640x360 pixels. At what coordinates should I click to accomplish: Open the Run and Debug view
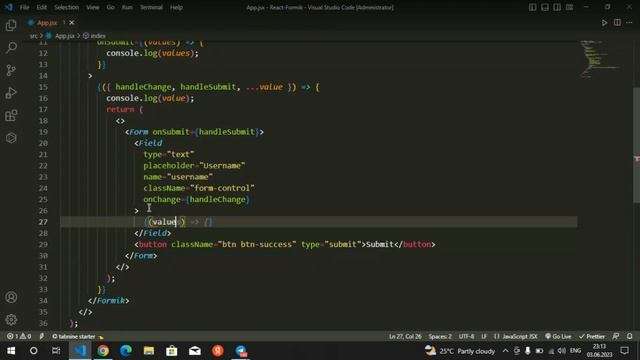click(11, 93)
